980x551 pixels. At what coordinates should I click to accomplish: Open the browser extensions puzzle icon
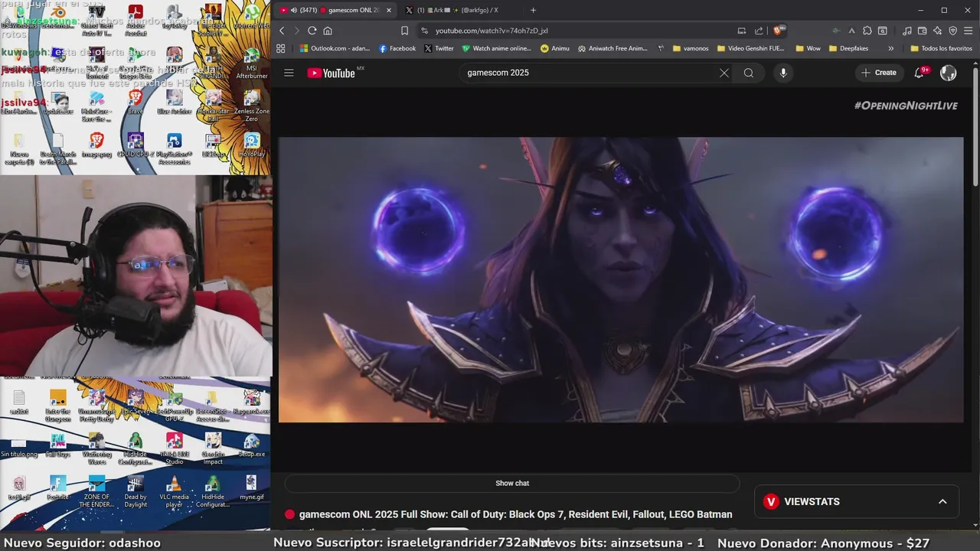(867, 31)
